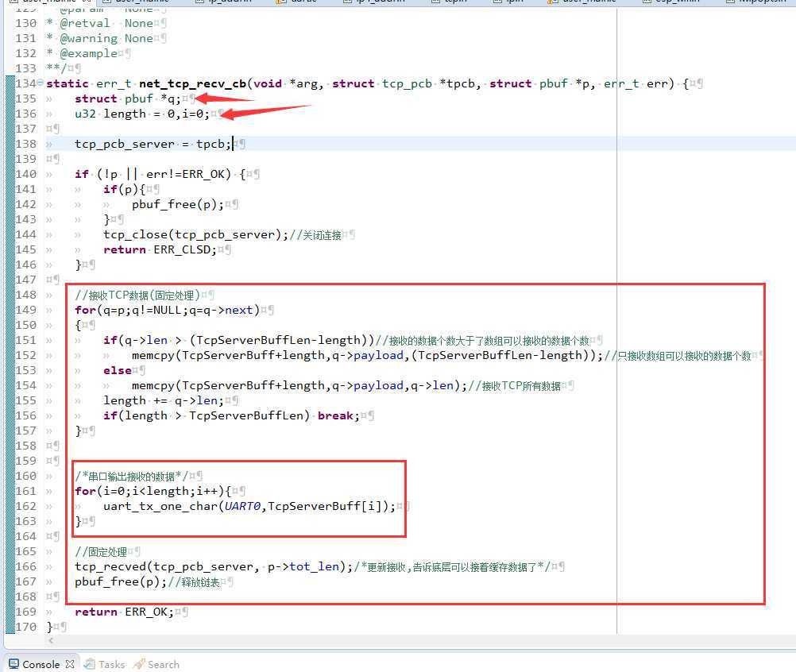Click 'return ERR_OK;' on line 169
Screen dimensions: 796x672
coord(124,612)
